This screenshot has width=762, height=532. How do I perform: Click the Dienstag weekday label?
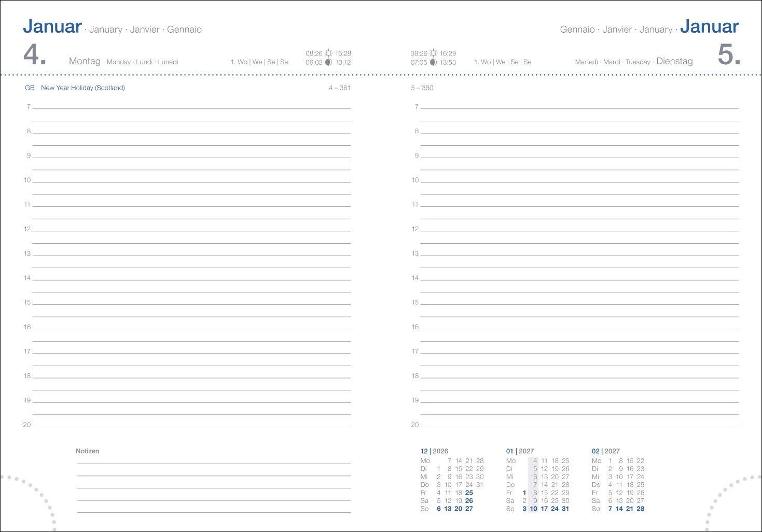[x=674, y=61]
